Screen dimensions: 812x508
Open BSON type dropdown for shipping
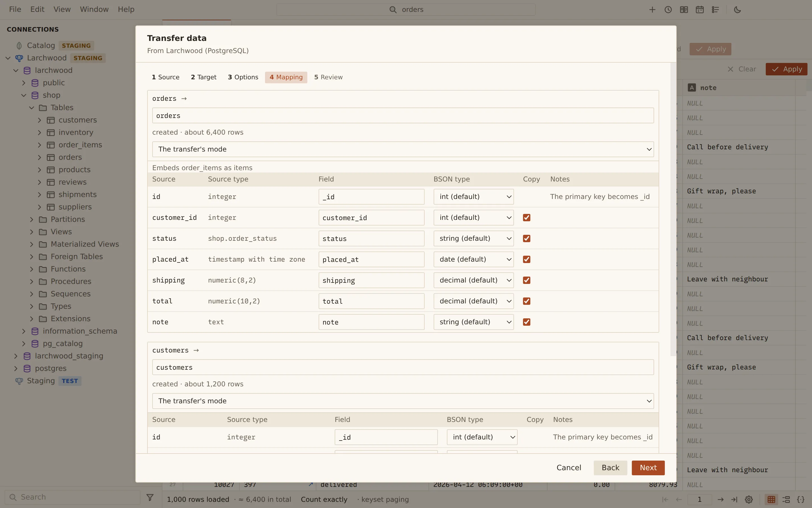pyautogui.click(x=473, y=280)
